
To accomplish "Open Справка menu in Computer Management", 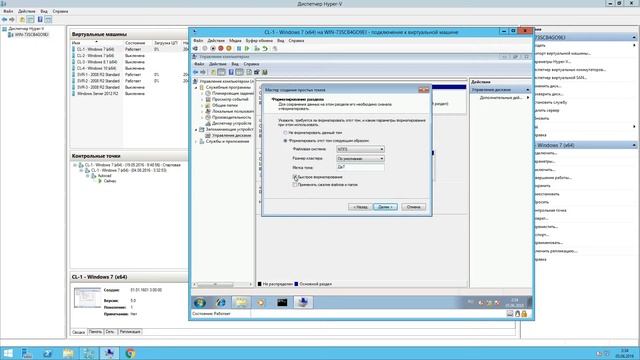I will point(251,64).
